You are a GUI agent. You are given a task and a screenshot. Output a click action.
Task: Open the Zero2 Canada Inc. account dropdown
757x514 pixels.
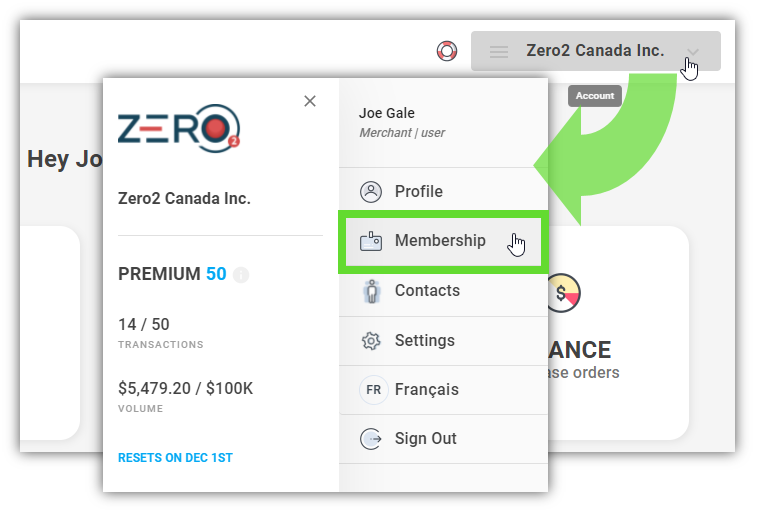596,51
